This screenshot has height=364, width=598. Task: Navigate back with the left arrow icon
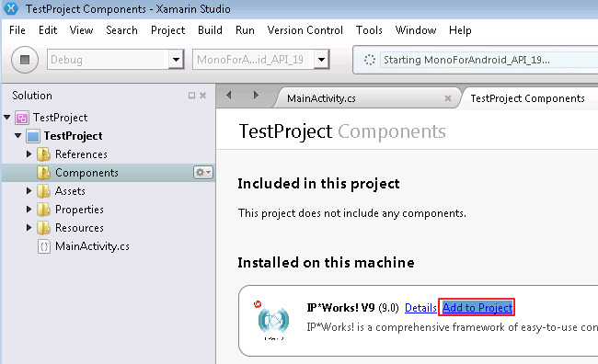pos(229,95)
